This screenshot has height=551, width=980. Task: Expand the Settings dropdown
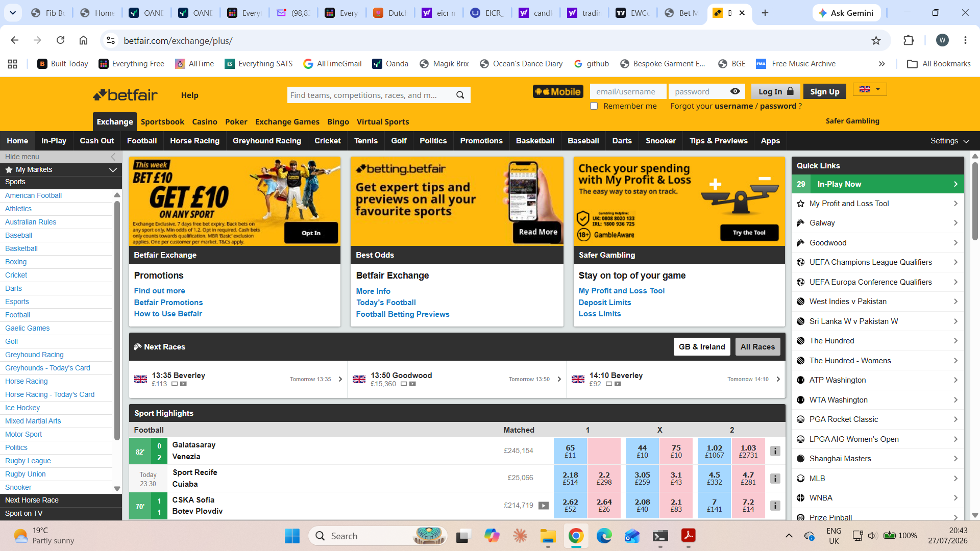pos(949,141)
